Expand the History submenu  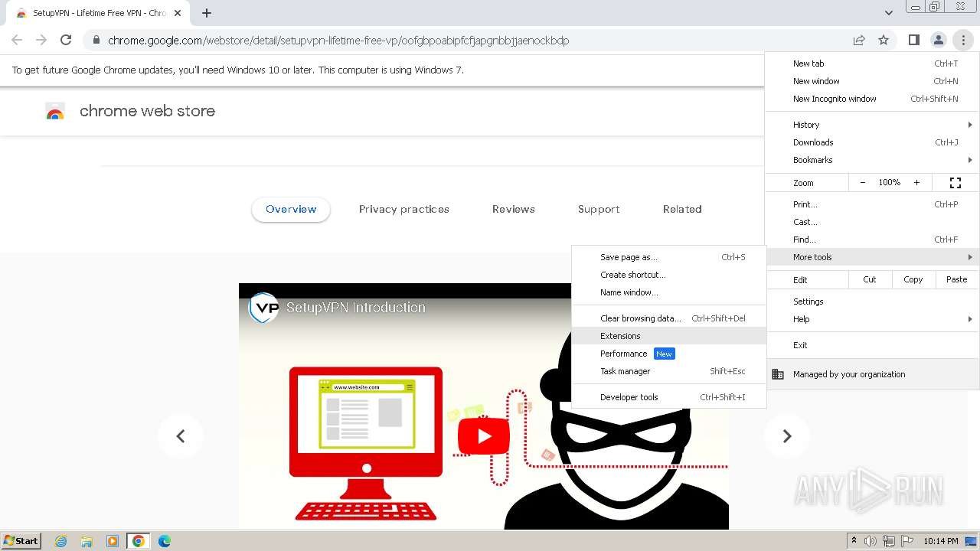[872, 125]
